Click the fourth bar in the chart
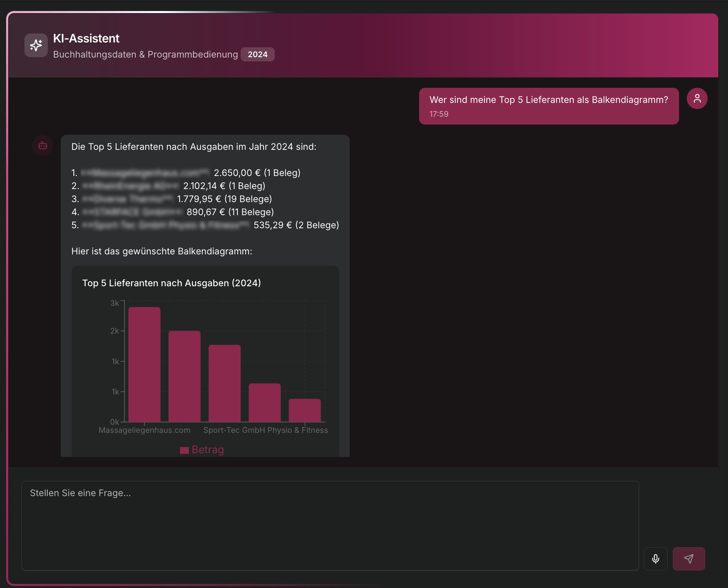 click(264, 402)
